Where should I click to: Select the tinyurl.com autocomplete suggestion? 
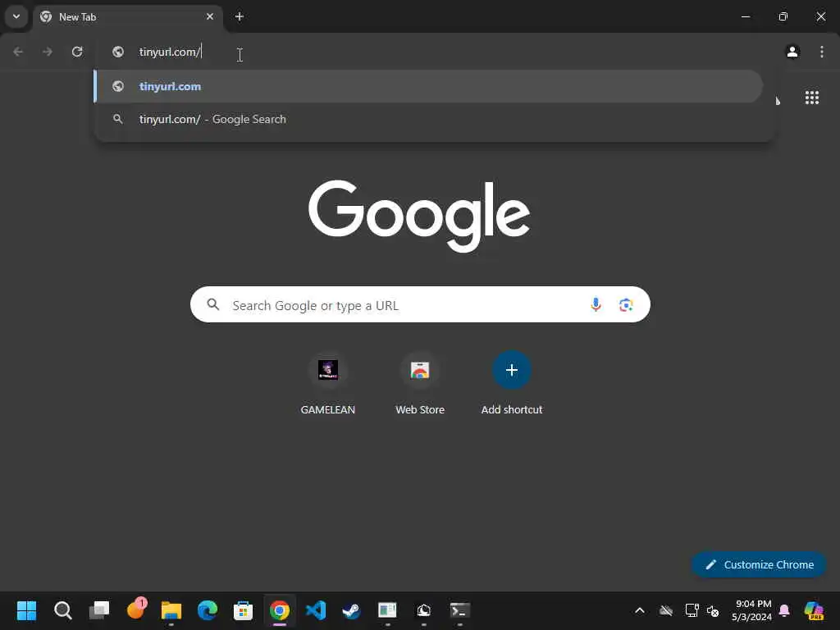click(428, 86)
